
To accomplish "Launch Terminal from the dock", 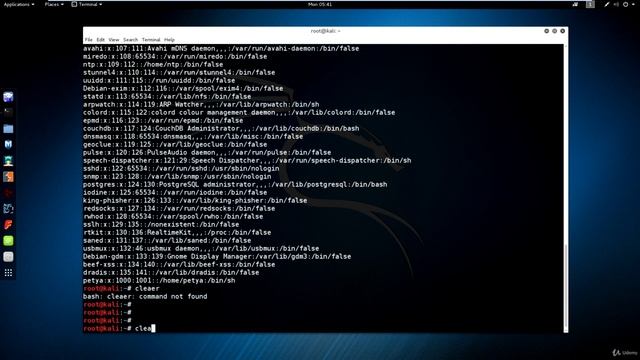I will click(x=8, y=112).
